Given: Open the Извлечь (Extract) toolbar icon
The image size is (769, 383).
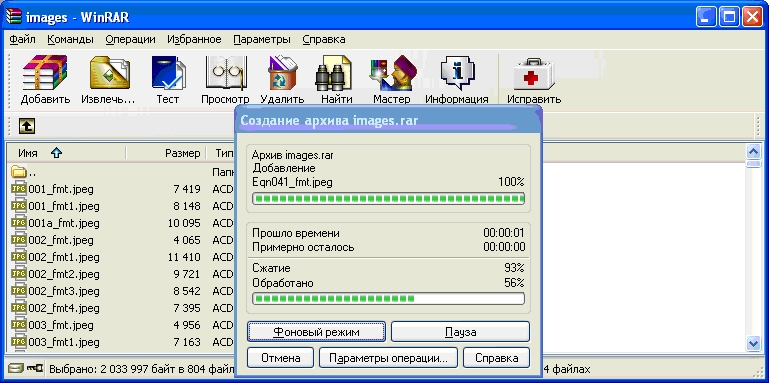Looking at the screenshot, I should [108, 79].
